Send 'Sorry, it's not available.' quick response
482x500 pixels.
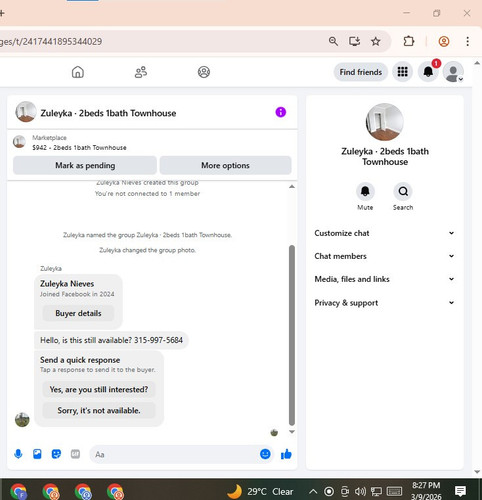[99, 410]
